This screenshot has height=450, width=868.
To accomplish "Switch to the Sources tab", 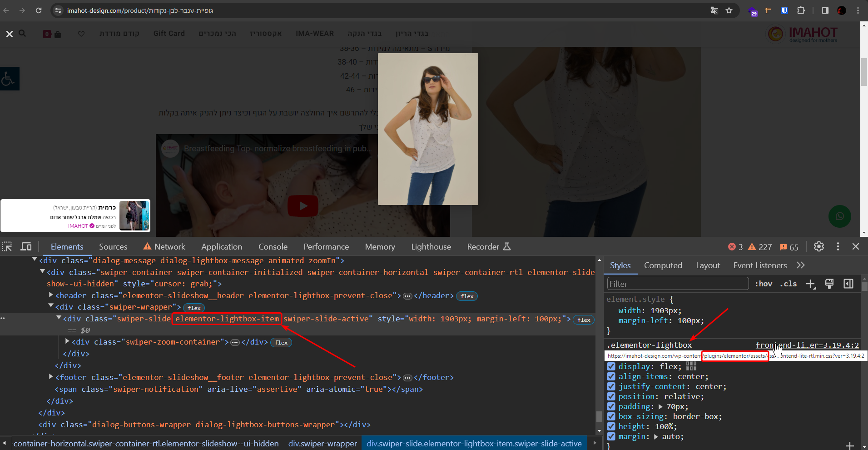I will pyautogui.click(x=113, y=247).
